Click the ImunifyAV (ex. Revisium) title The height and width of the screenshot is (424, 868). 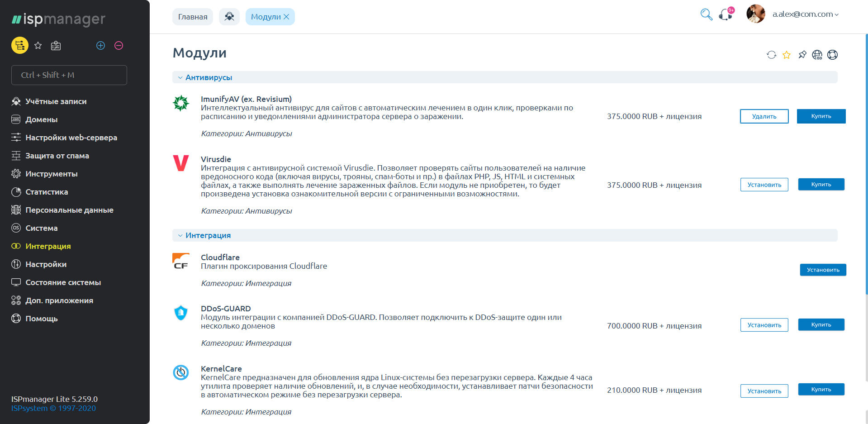(246, 99)
